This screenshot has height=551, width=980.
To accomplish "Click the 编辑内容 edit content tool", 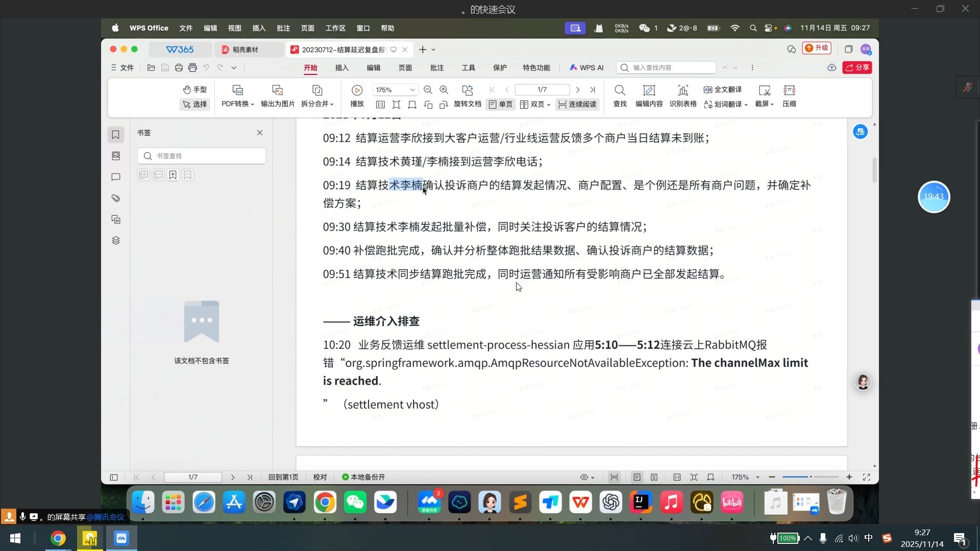I will 649,96.
